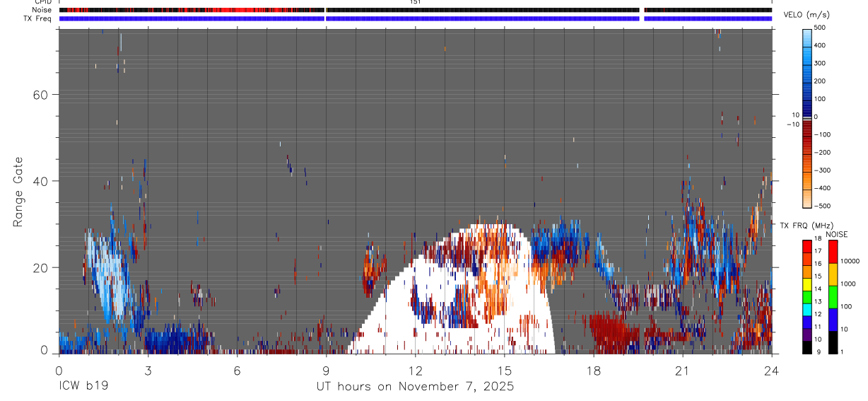Click the TX Freq row label at top left
868x401 pixels.
(x=37, y=18)
